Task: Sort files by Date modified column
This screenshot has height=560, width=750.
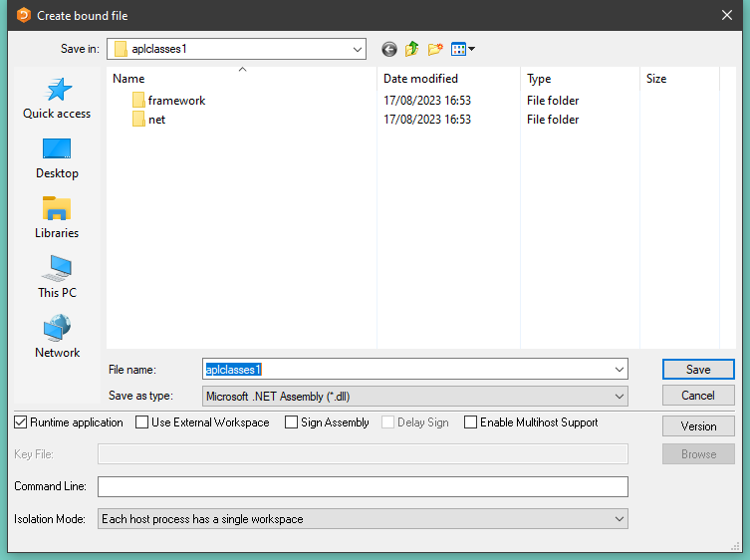Action: [421, 79]
